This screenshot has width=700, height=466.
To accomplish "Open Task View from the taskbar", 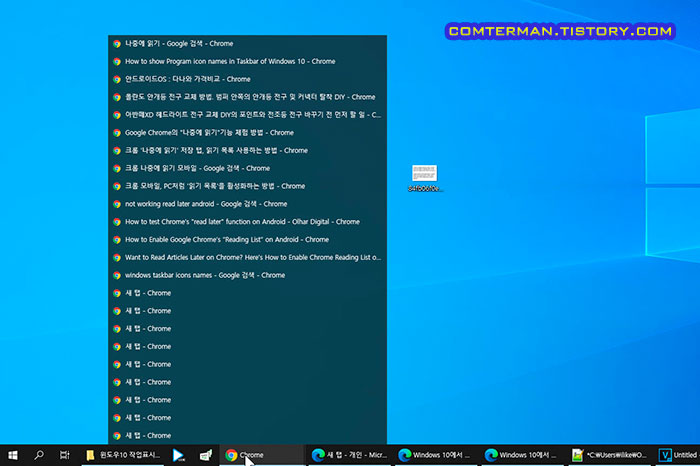I will 65,455.
